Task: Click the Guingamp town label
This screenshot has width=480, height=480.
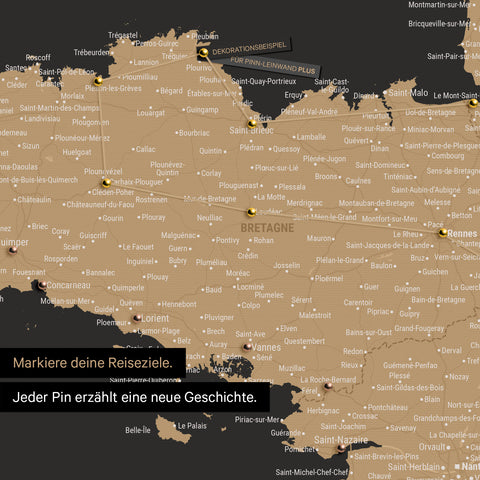Action: (202, 110)
